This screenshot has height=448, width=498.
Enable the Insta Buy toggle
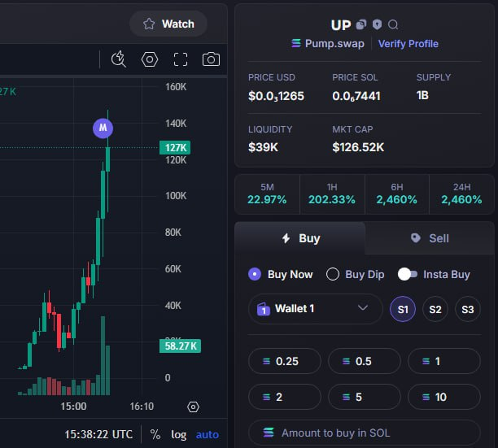pos(408,274)
